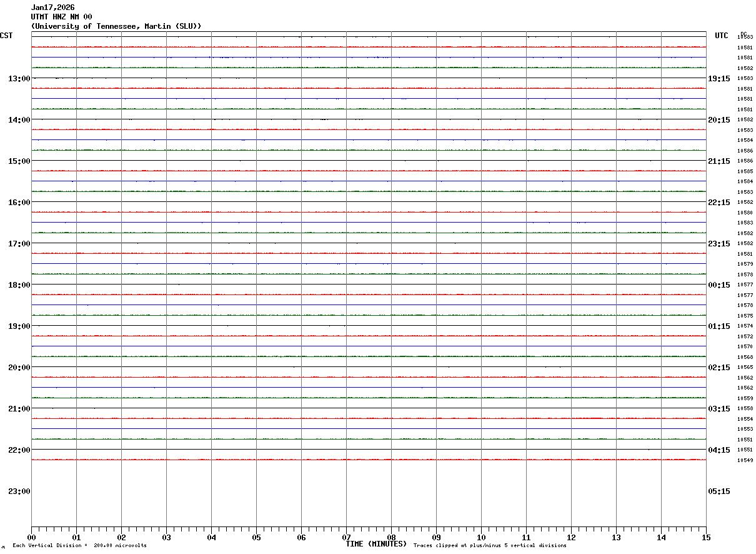Click the 02:15 UTC time label
The width and height of the screenshot is (756, 554).
[719, 368]
